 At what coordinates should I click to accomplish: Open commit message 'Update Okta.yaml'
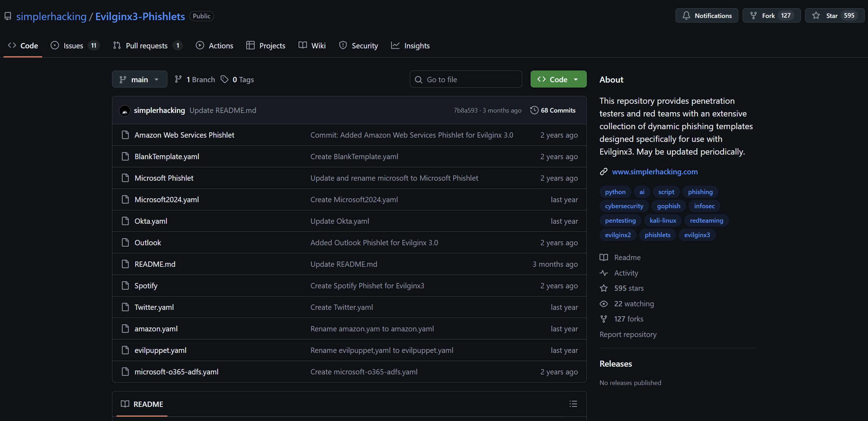[339, 221]
